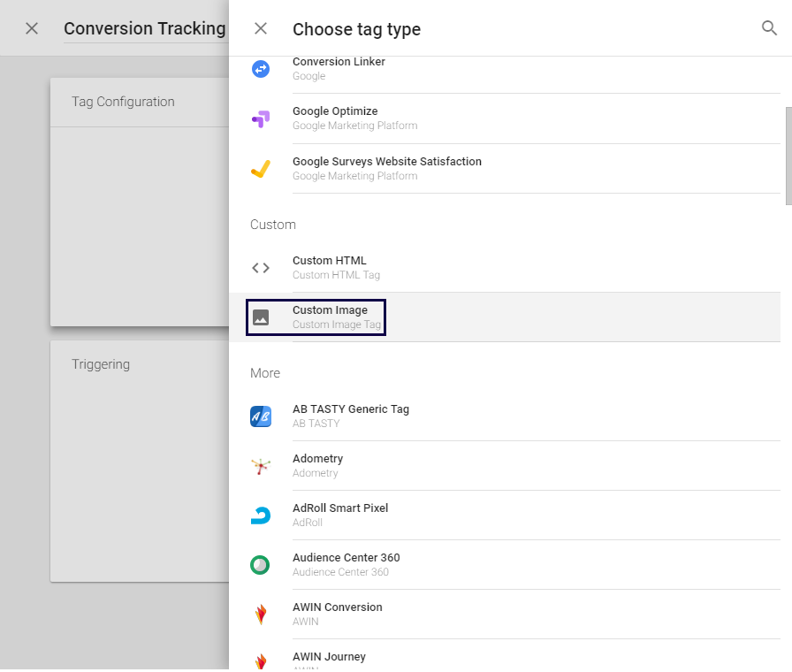Click the AdRoll Smart Pixel icon

[260, 515]
